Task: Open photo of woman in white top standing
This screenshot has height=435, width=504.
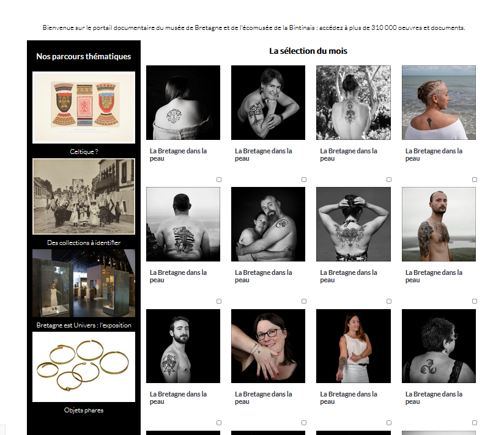Action: click(354, 346)
